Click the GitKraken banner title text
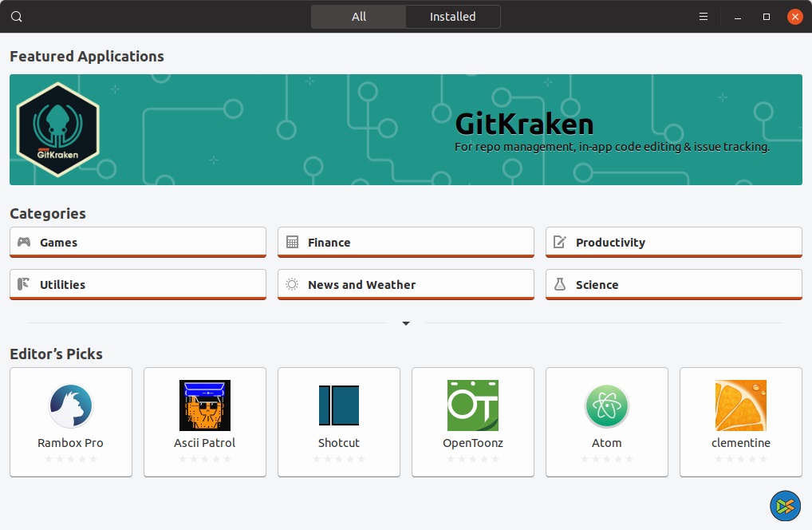812x530 pixels. click(524, 125)
